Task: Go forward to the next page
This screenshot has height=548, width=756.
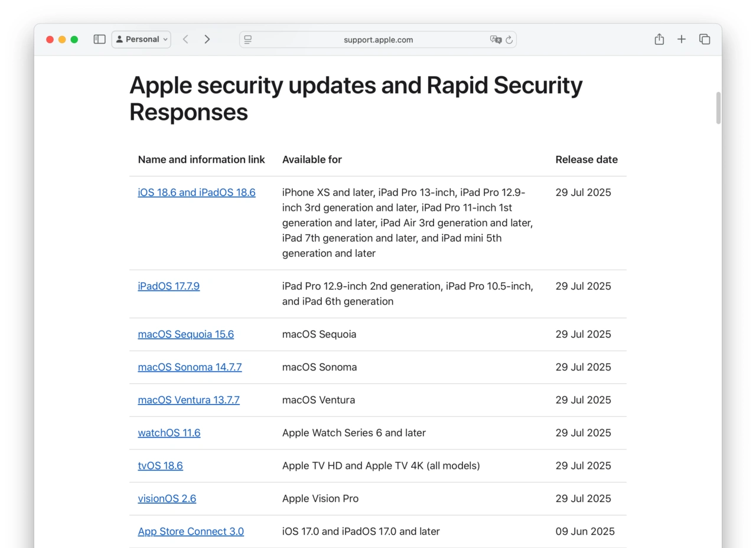Action: [207, 40]
